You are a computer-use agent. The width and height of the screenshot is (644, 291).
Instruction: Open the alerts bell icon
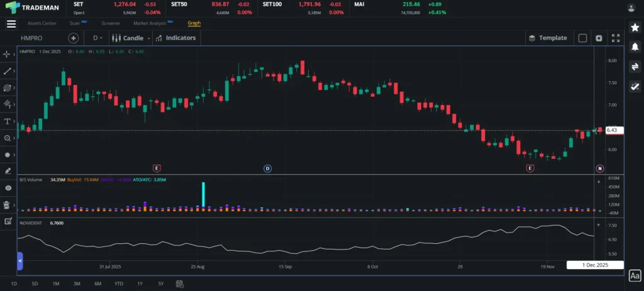(635, 47)
